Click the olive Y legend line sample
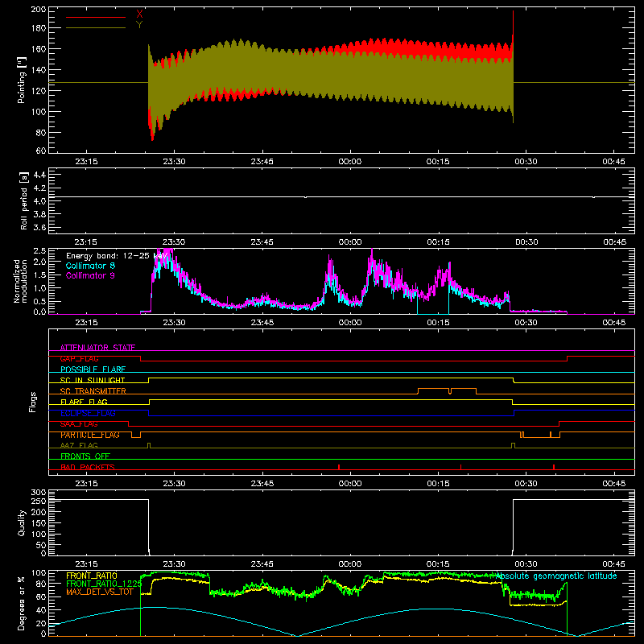Screen dimensions: 644x644 tap(96, 27)
